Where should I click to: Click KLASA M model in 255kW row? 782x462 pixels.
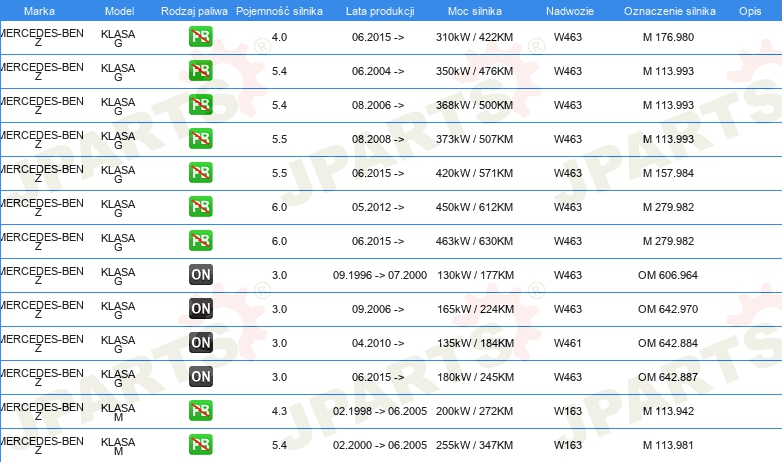[x=118, y=446]
